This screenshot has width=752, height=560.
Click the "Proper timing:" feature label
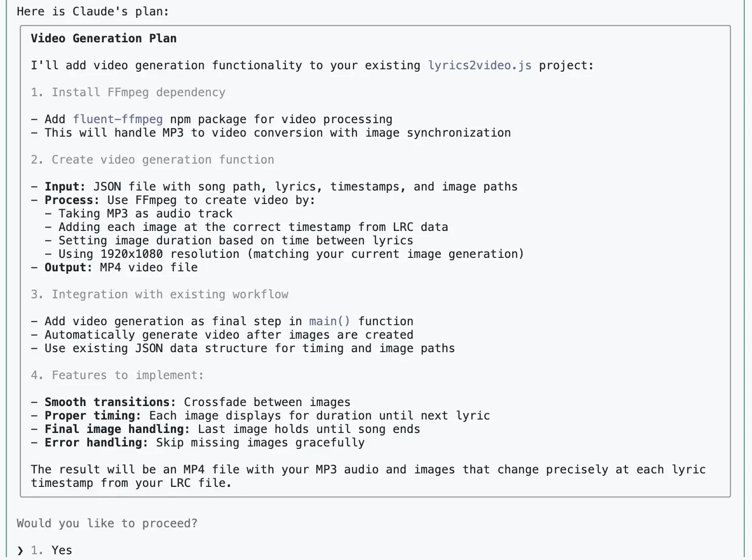click(93, 416)
